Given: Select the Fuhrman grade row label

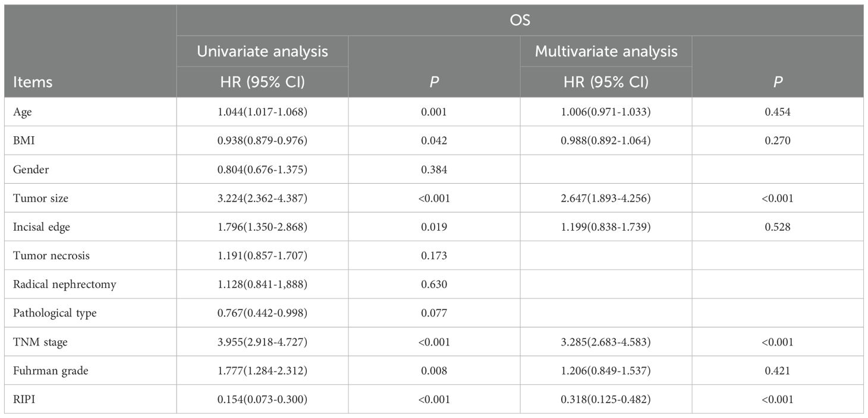Looking at the screenshot, I should pyautogui.click(x=46, y=370).
